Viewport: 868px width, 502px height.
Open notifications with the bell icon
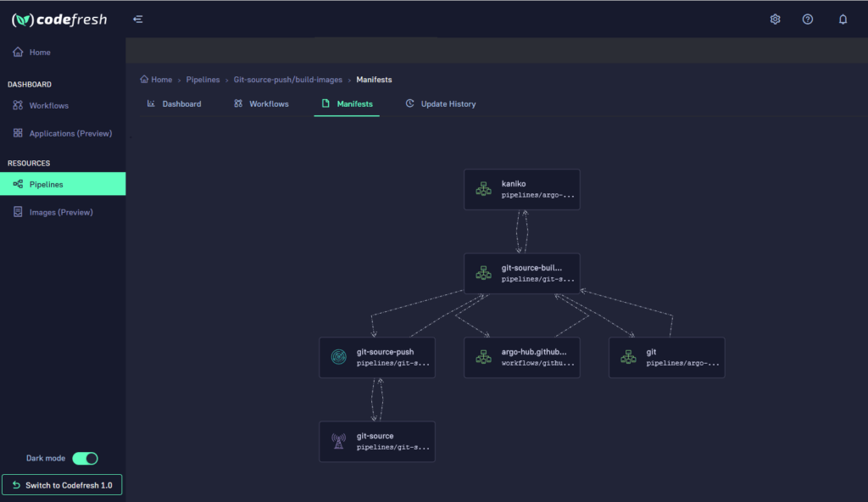click(843, 18)
